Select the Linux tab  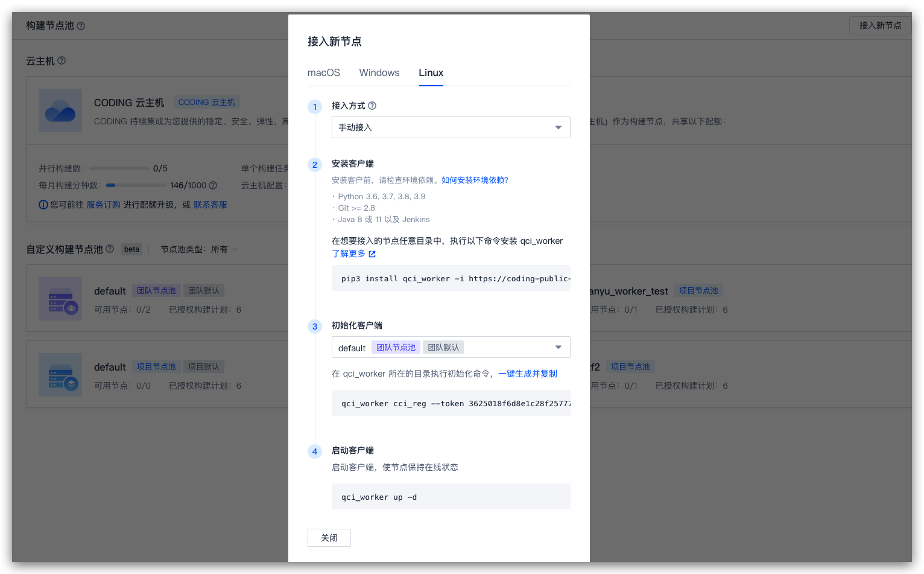pos(431,72)
